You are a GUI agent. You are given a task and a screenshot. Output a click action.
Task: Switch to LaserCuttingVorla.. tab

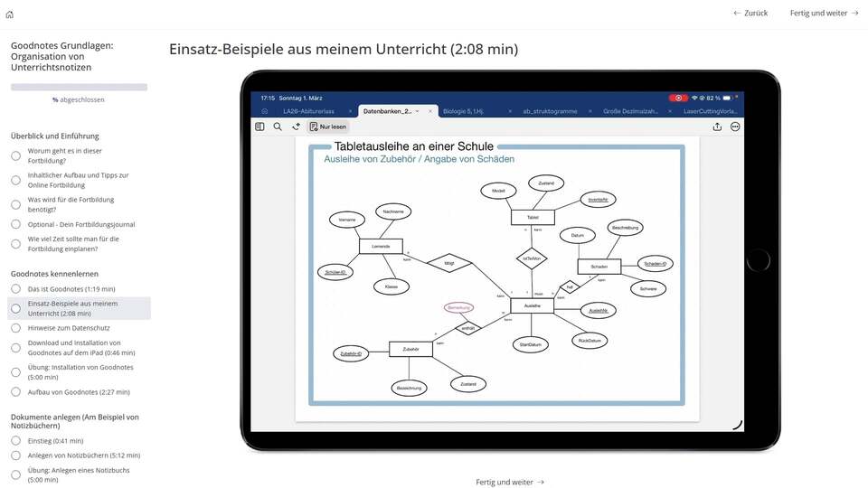(x=711, y=111)
